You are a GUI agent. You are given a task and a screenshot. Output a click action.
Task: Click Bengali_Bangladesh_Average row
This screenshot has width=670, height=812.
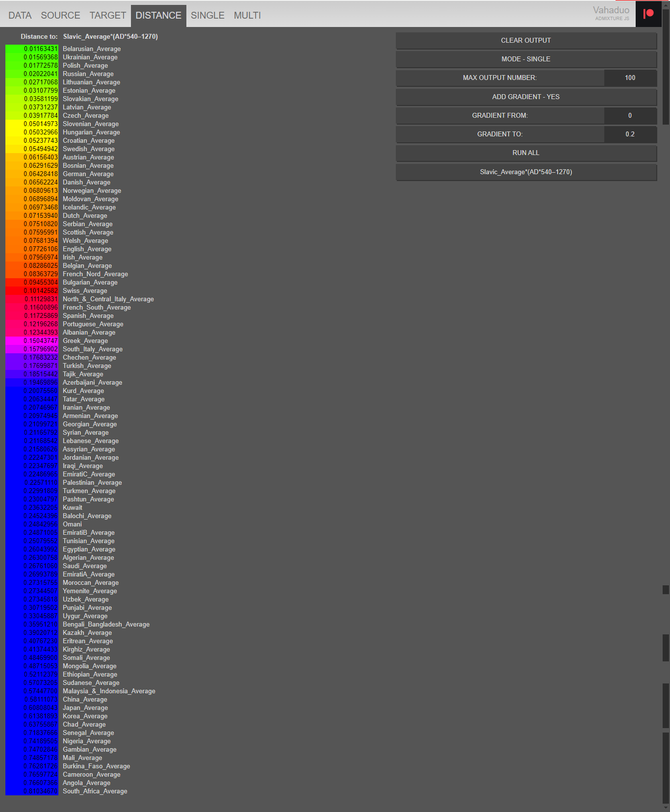tap(106, 625)
